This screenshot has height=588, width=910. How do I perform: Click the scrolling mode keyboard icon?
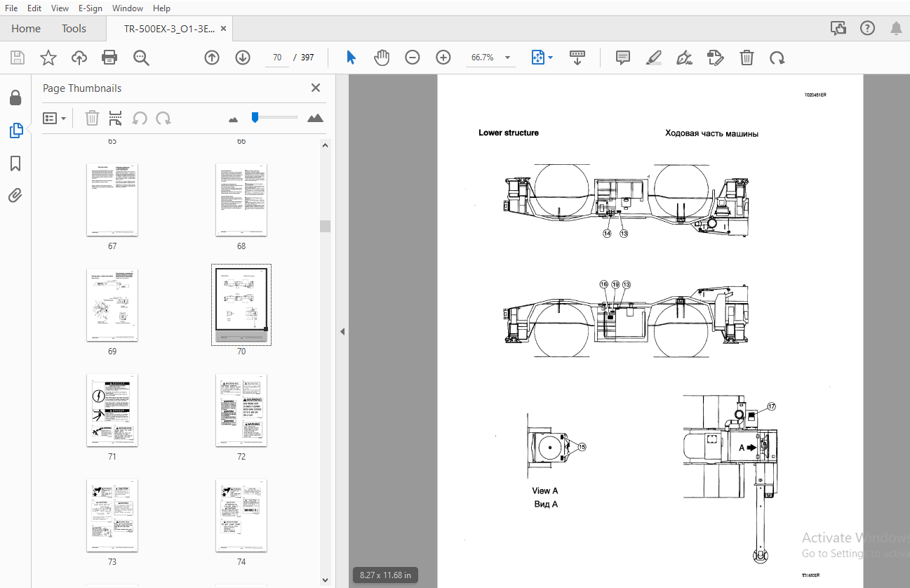(x=577, y=58)
